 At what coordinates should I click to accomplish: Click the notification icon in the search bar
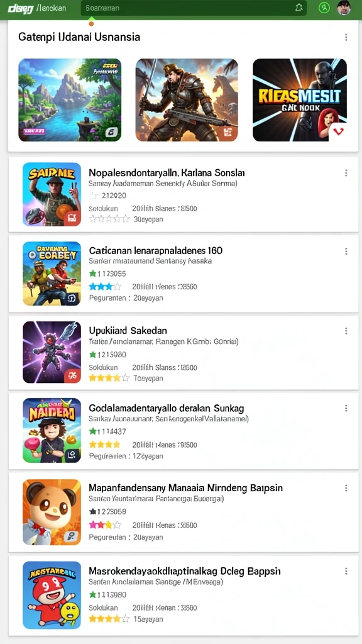tap(299, 8)
